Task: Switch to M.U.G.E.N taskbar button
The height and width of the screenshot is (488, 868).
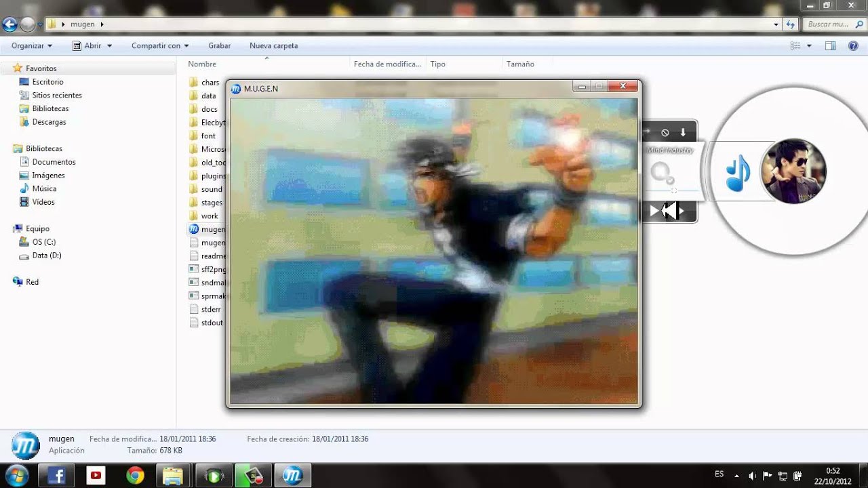Action: (292, 476)
